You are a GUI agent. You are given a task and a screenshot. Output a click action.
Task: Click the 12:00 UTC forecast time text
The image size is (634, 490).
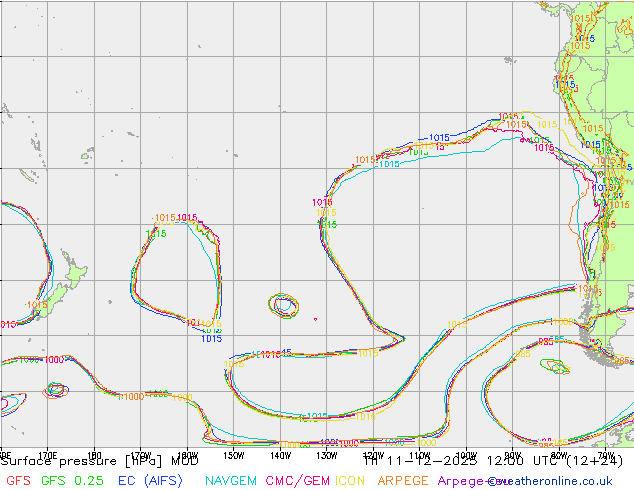(x=524, y=461)
